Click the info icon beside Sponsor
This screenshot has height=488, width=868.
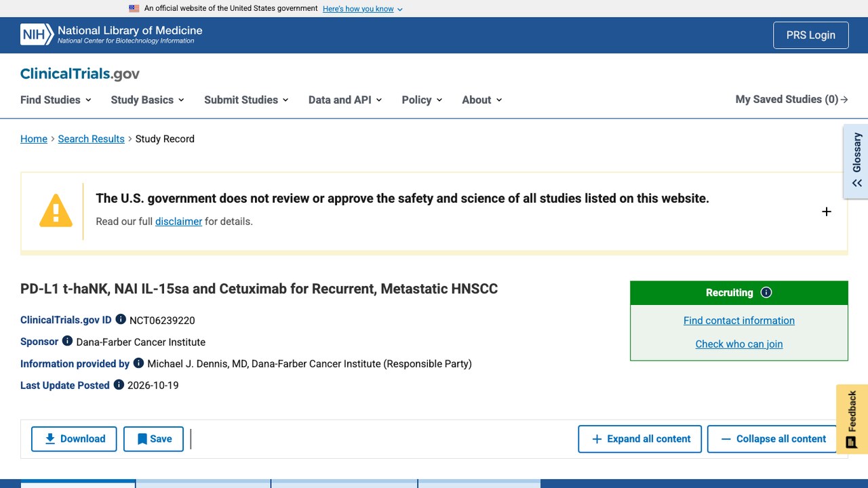point(67,341)
